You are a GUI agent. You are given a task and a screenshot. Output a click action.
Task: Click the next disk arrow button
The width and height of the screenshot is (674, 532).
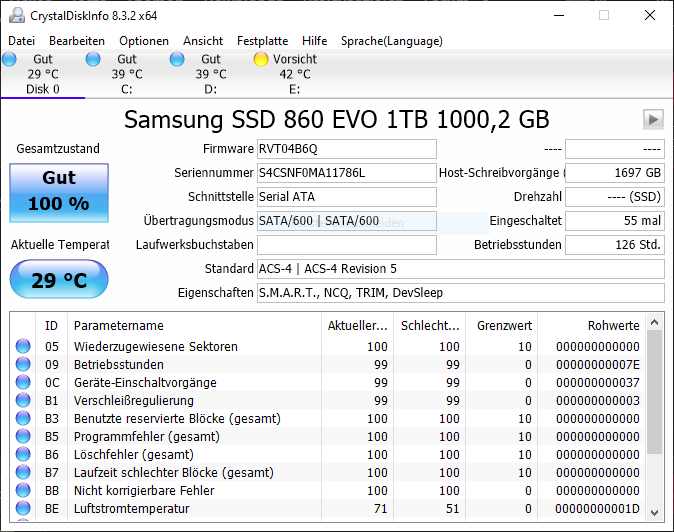[653, 119]
